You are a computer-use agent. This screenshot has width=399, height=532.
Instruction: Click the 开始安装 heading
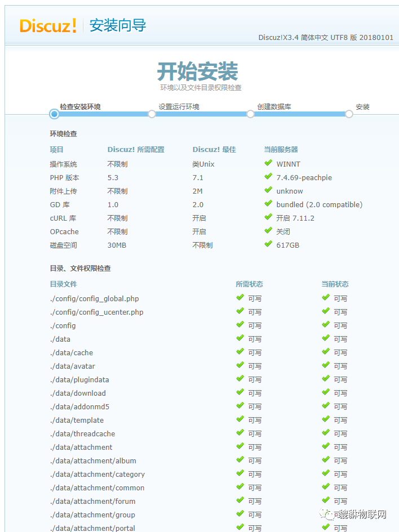click(198, 71)
